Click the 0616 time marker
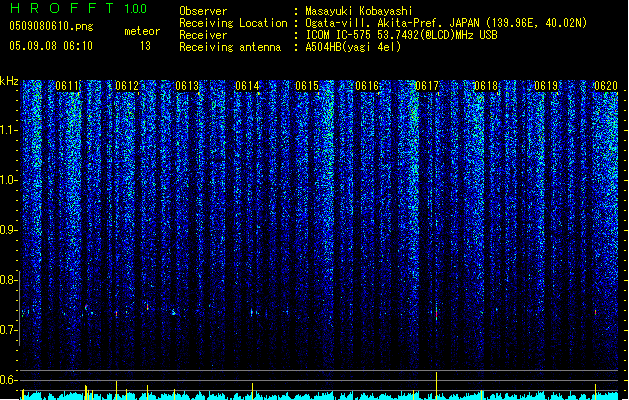The image size is (629, 400). (367, 86)
